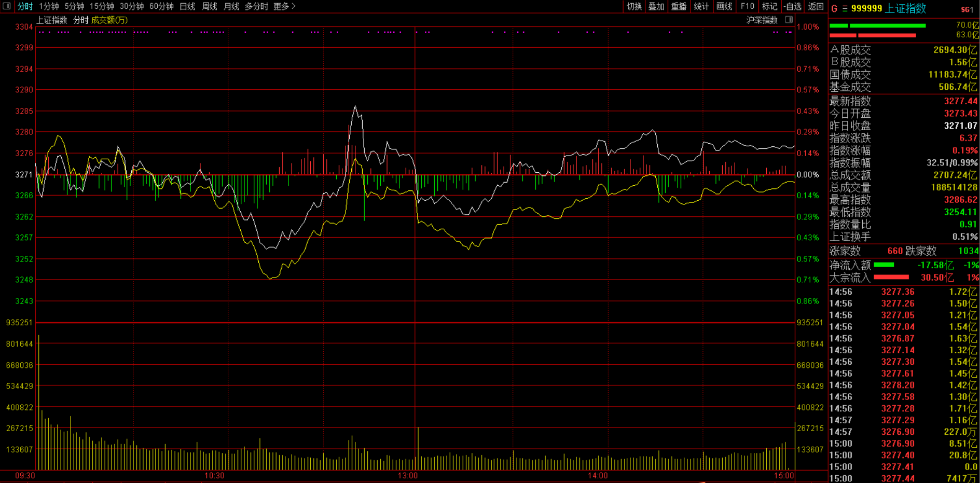This screenshot has height=483, width=980.
Task: Click the 涨家数 count 660
Action: pyautogui.click(x=895, y=251)
